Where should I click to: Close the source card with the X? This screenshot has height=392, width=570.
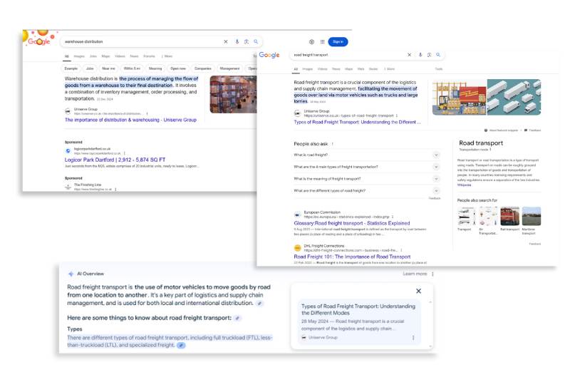pyautogui.click(x=418, y=291)
